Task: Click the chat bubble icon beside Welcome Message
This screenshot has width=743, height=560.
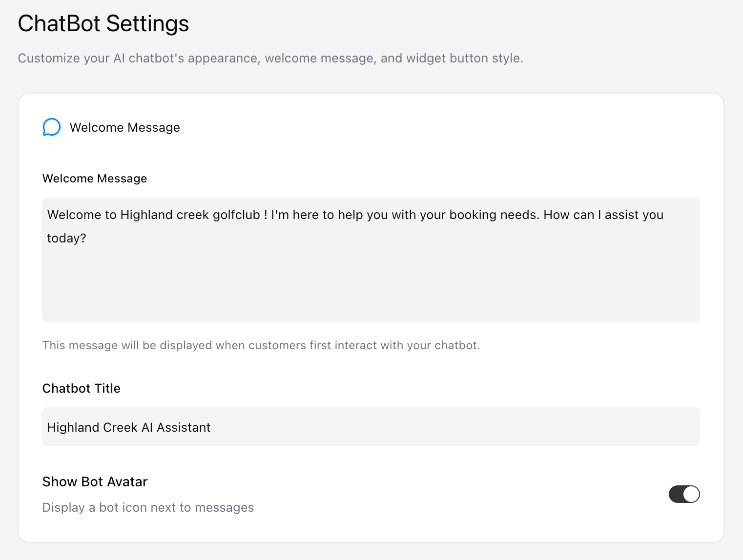Action: point(51,127)
